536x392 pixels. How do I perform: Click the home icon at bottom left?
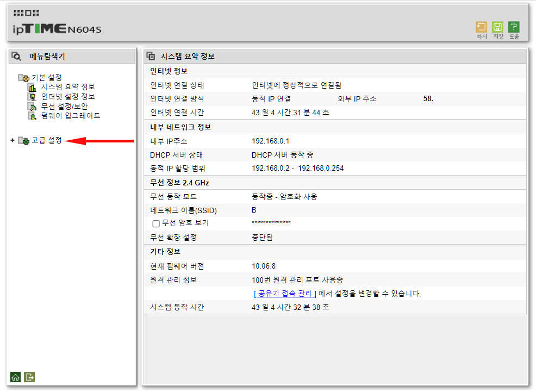(15, 377)
